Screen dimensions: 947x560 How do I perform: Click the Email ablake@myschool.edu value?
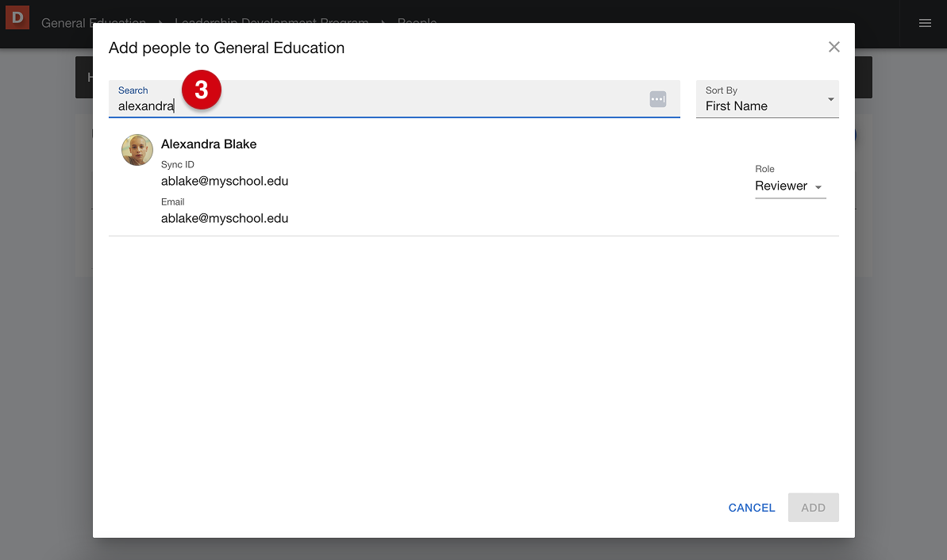point(224,218)
